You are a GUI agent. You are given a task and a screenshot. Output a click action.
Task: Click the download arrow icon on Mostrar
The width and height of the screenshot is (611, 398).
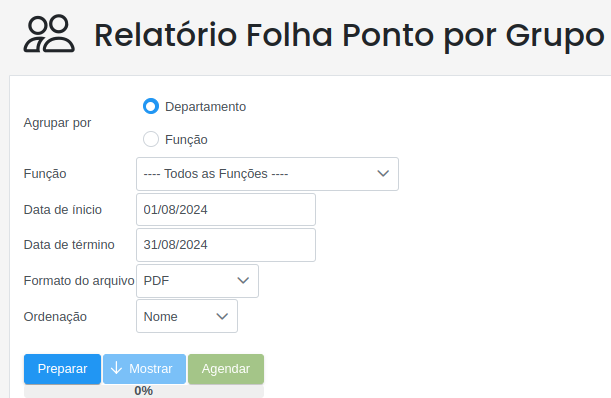coord(116,368)
